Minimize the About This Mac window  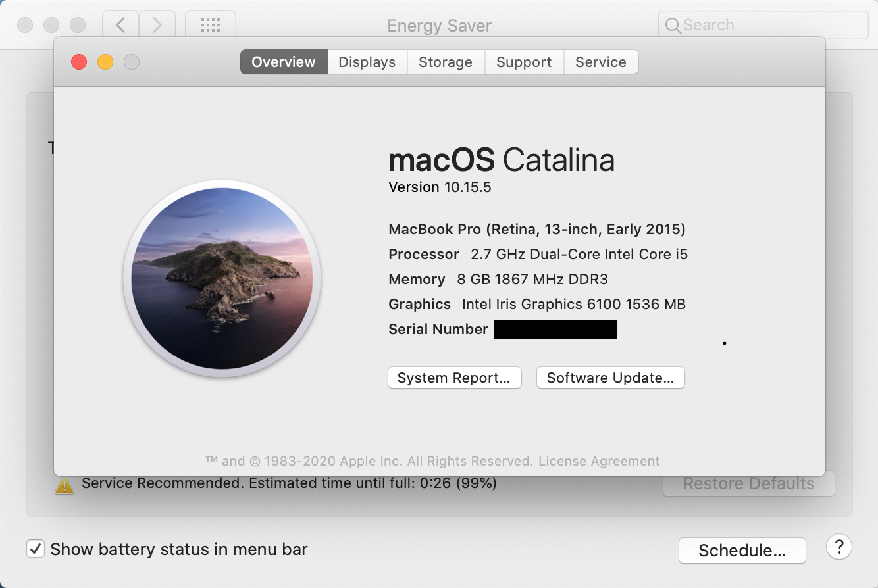(x=105, y=62)
